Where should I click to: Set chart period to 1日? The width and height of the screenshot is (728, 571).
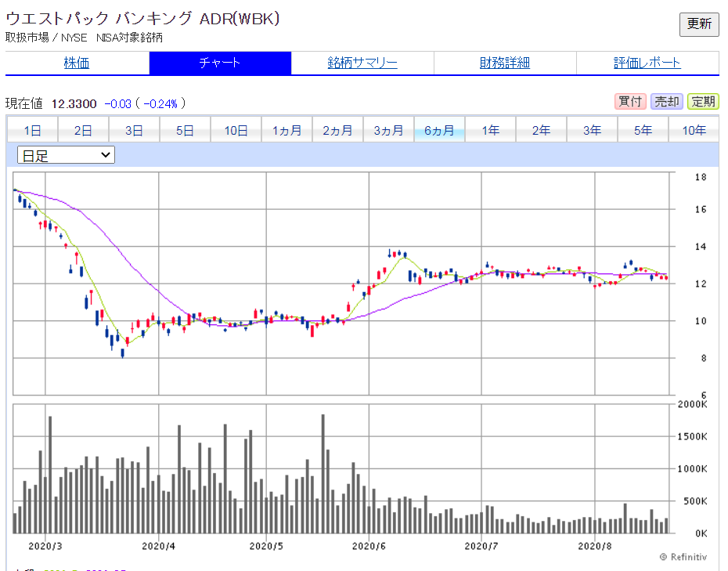click(32, 131)
